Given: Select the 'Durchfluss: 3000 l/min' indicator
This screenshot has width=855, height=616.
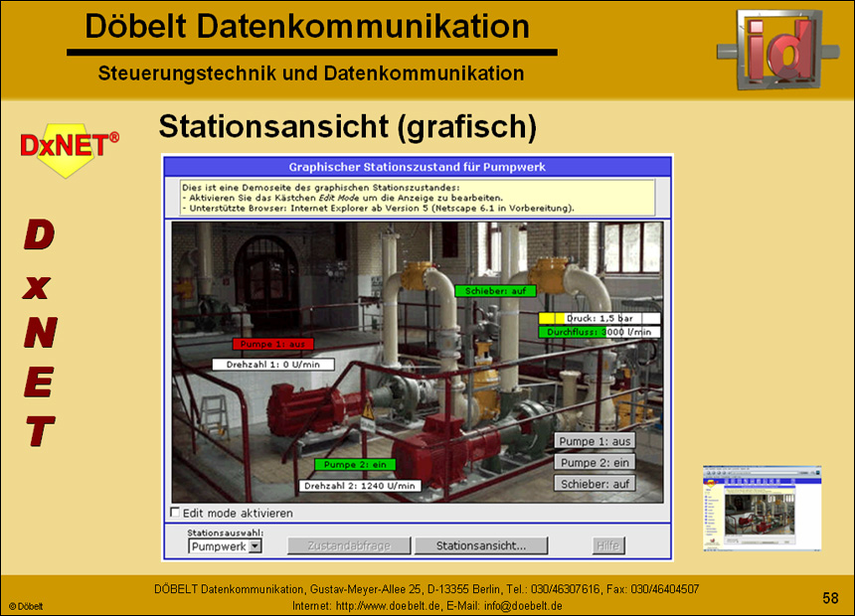Looking at the screenshot, I should (x=598, y=331).
